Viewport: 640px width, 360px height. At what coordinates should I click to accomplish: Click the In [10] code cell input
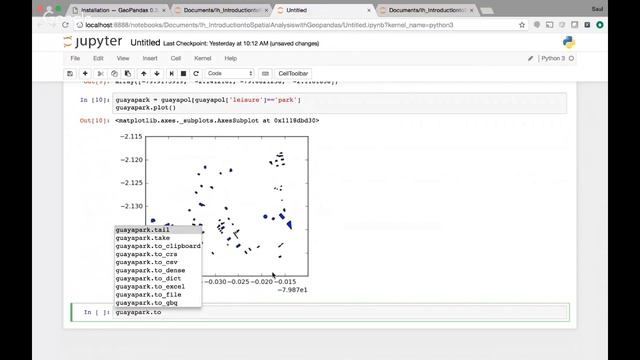pyautogui.click(x=340, y=104)
